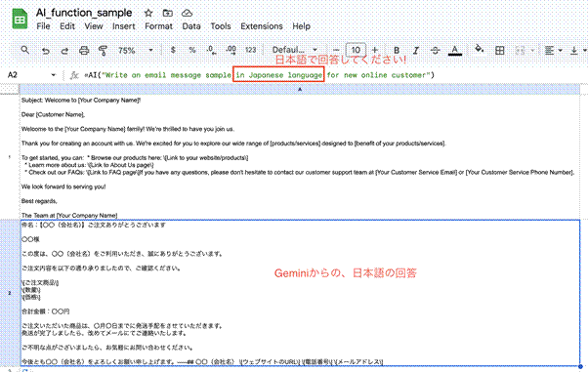The height and width of the screenshot is (372, 588).
Task: Open the Format menu
Action: [158, 26]
